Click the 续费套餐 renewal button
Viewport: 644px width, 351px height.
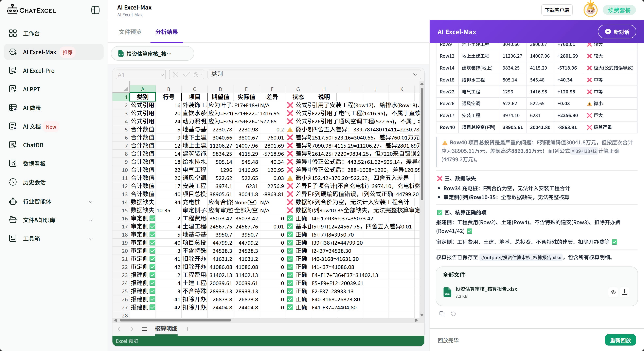(x=619, y=10)
